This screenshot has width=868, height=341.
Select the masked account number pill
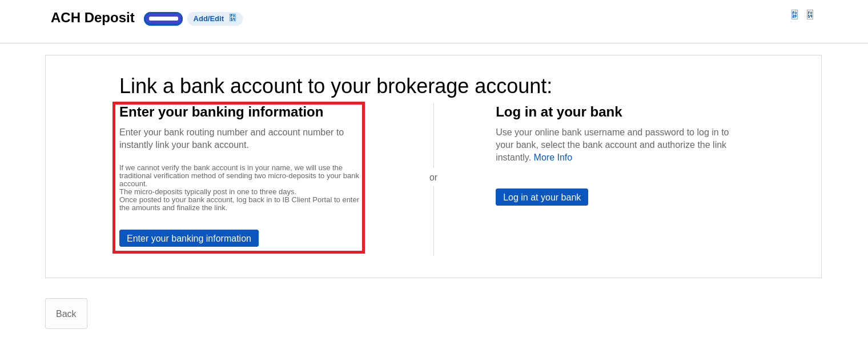click(x=163, y=19)
